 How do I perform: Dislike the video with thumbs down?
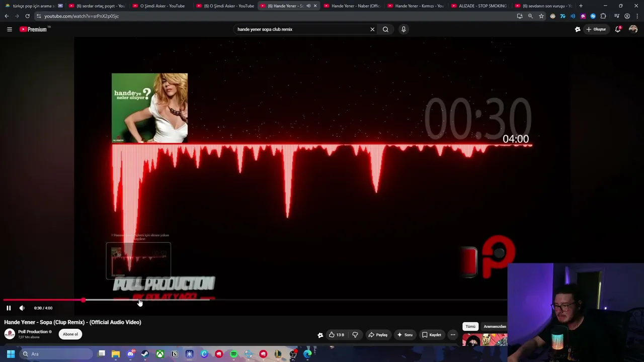point(355,335)
